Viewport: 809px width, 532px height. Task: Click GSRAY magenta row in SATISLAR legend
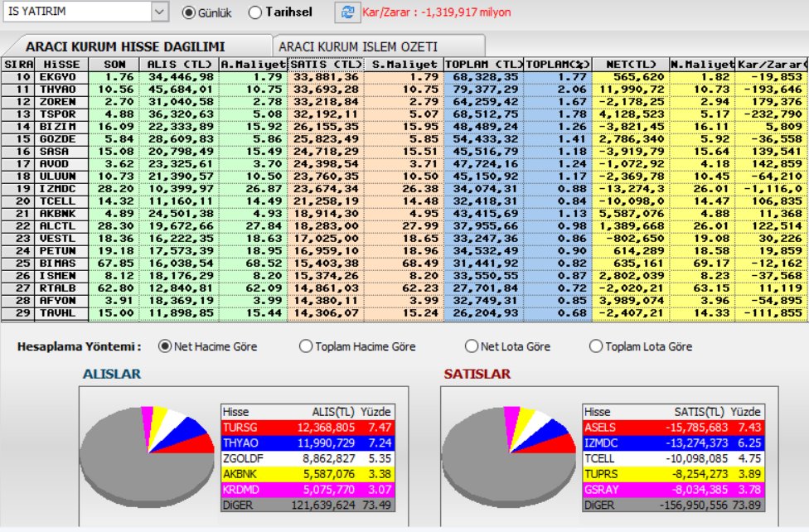tap(673, 489)
